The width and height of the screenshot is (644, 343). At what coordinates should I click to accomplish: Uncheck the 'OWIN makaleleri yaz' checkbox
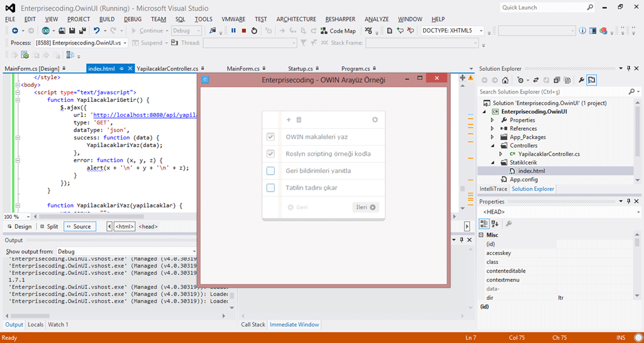[270, 137]
